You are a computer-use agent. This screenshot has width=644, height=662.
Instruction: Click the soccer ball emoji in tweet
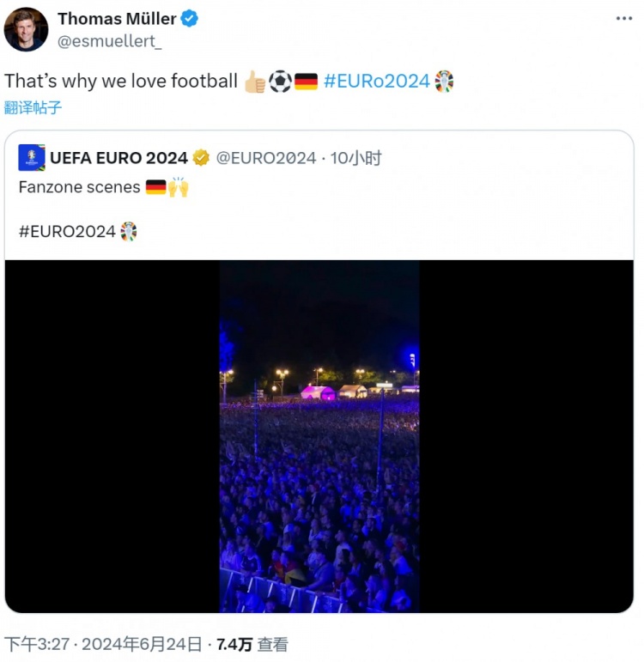pos(280,81)
